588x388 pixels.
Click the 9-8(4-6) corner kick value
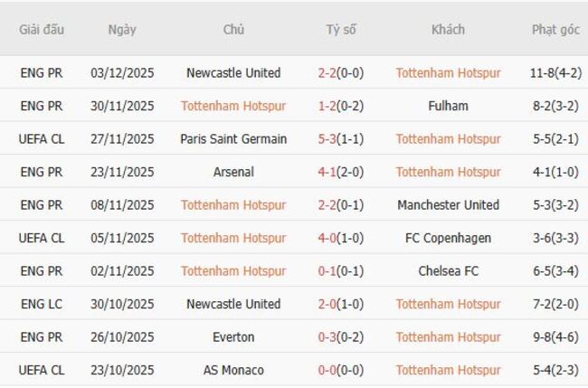[555, 337]
